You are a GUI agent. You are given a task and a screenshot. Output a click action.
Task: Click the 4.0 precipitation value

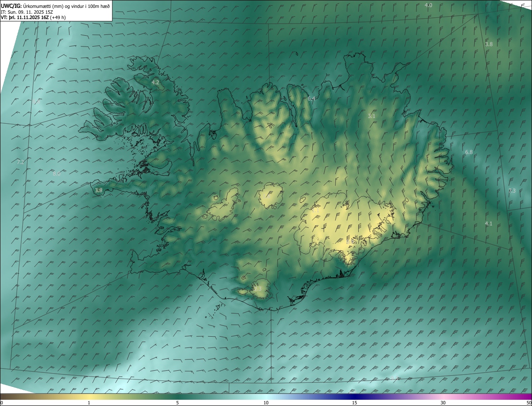click(429, 5)
